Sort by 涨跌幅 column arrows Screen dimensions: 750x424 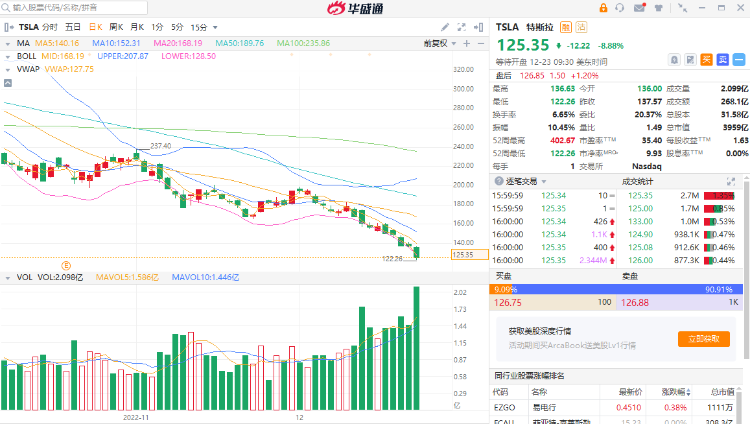(688, 392)
